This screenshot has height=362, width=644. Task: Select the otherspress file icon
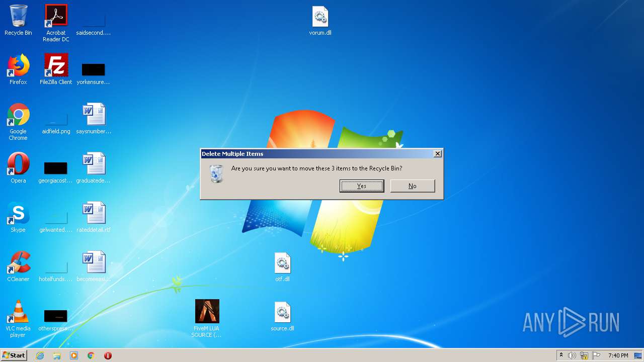[56, 320]
